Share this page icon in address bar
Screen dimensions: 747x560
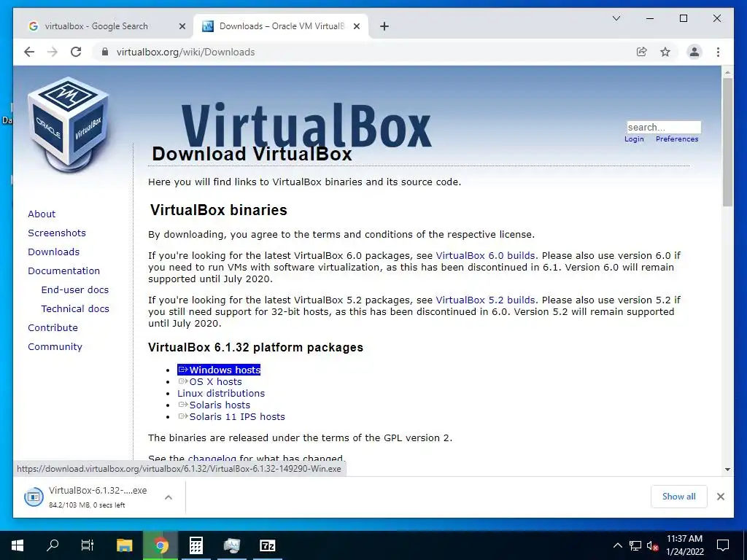pyautogui.click(x=642, y=52)
